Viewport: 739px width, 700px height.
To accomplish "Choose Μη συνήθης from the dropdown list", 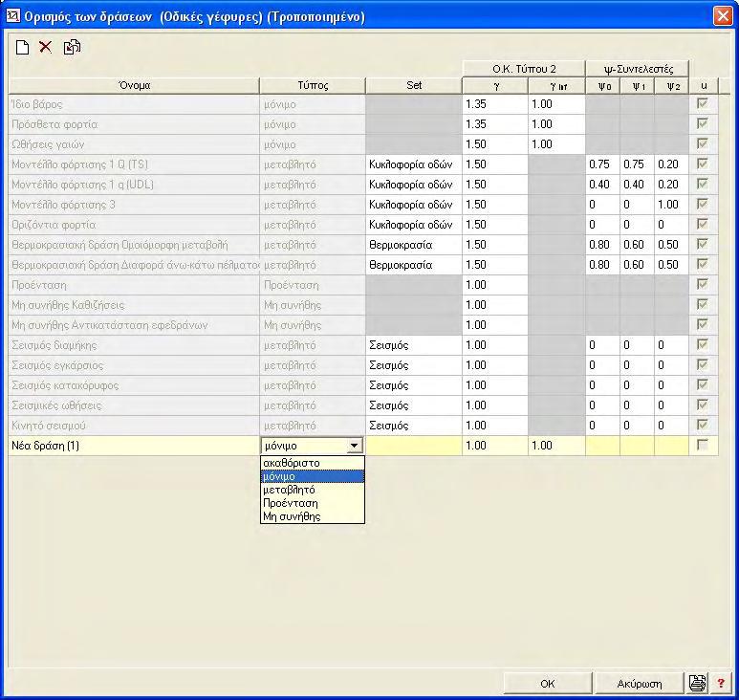I will tap(313, 516).
